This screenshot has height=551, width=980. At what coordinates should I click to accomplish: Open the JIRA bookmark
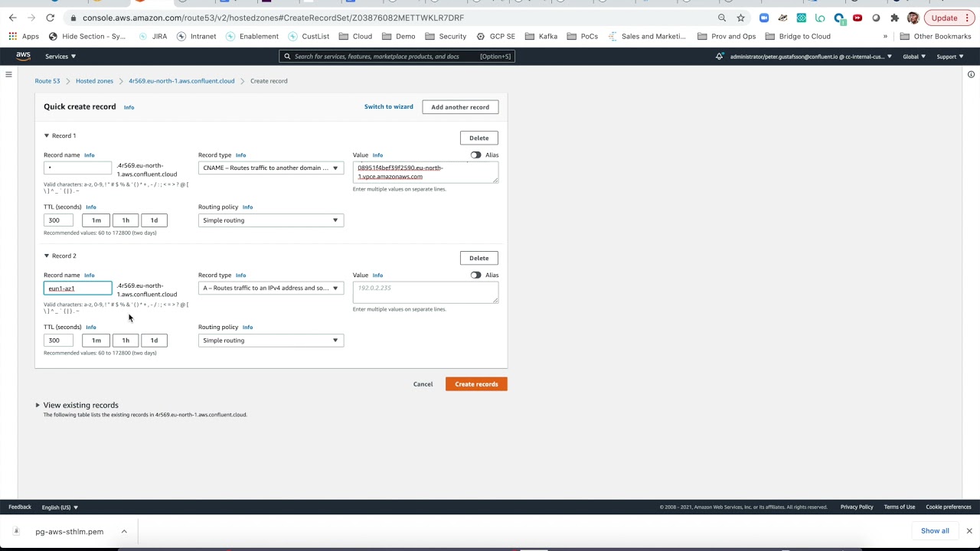[152, 36]
